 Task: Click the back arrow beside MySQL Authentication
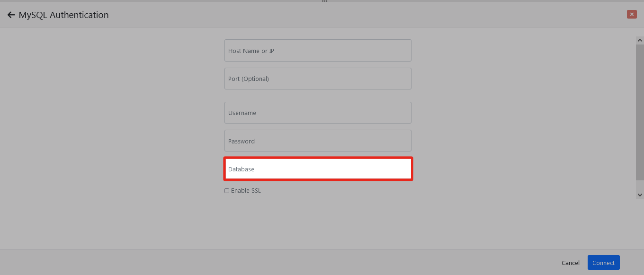[x=11, y=15]
